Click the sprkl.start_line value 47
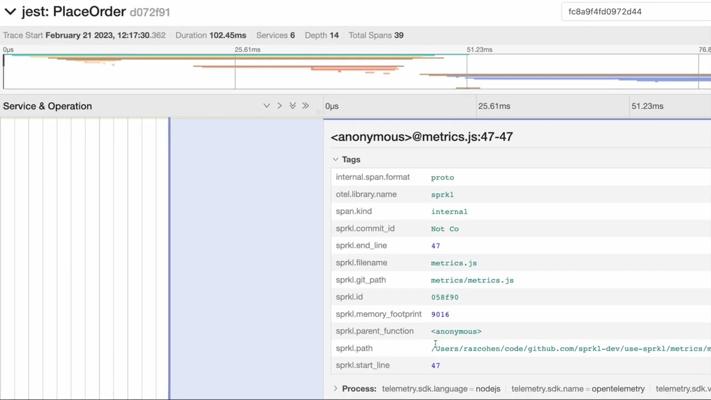This screenshot has width=711, height=400. 435,366
